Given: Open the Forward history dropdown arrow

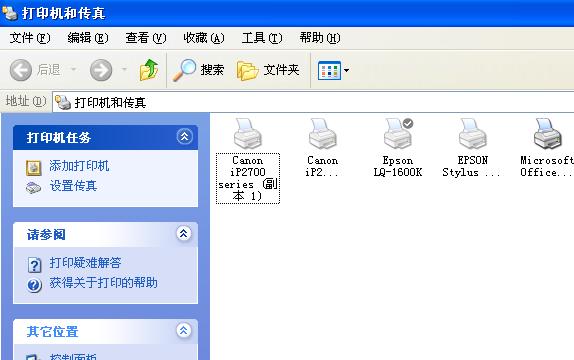Looking at the screenshot, I should pos(124,69).
